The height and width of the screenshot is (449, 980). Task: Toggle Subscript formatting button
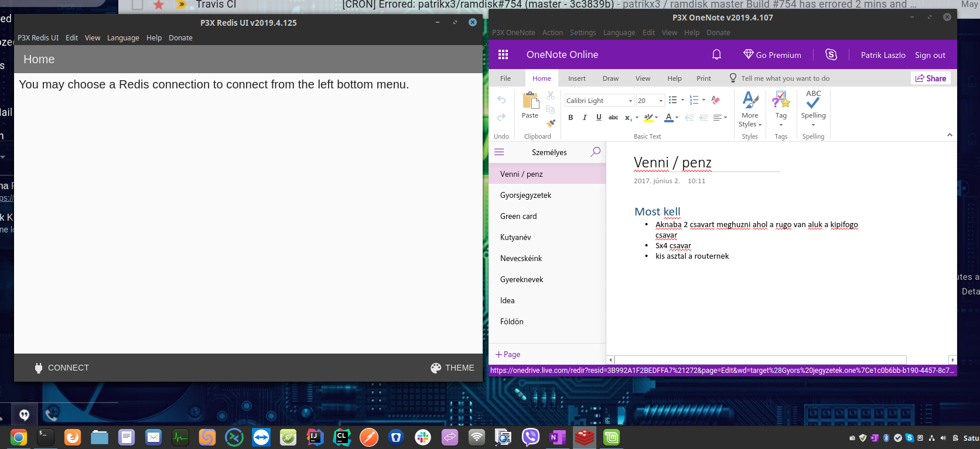pyautogui.click(x=628, y=118)
